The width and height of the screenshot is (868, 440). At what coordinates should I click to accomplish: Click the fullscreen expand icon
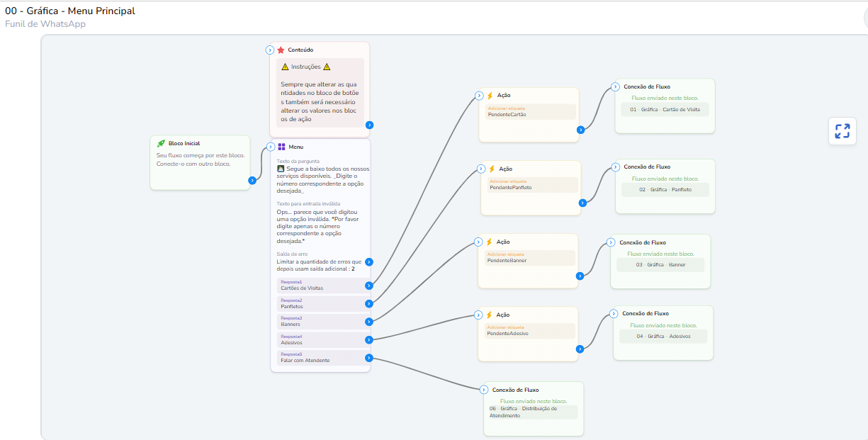pos(842,131)
